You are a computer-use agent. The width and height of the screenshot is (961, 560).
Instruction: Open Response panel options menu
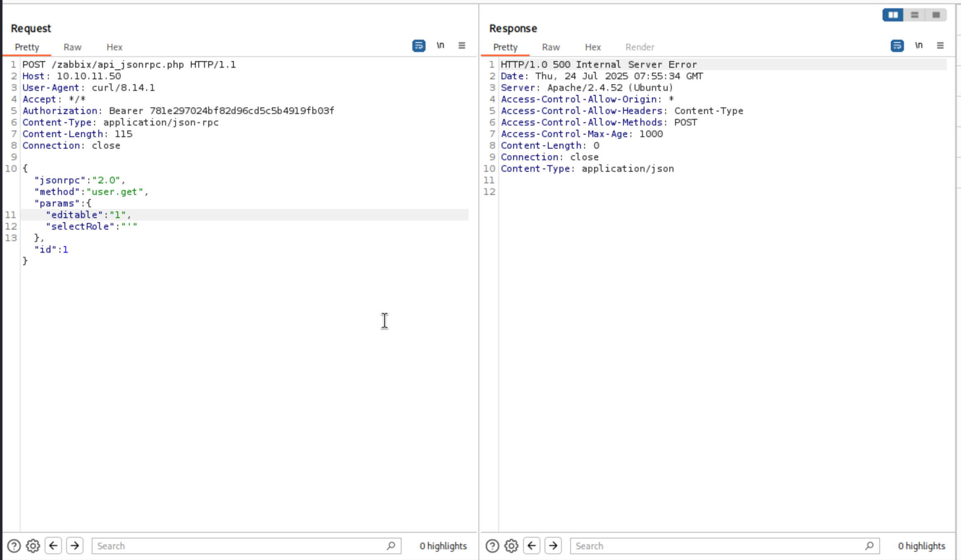(x=940, y=45)
